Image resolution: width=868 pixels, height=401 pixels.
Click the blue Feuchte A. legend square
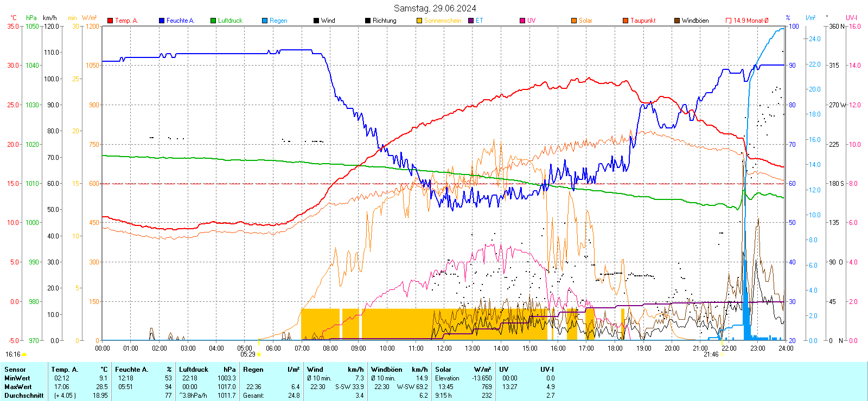[x=162, y=21]
